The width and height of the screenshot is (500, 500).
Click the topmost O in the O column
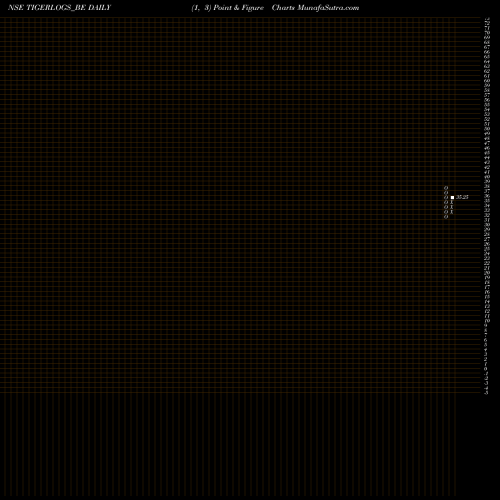point(446,188)
